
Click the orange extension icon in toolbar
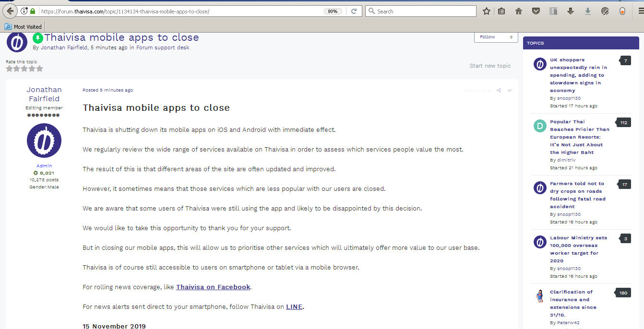(622, 11)
